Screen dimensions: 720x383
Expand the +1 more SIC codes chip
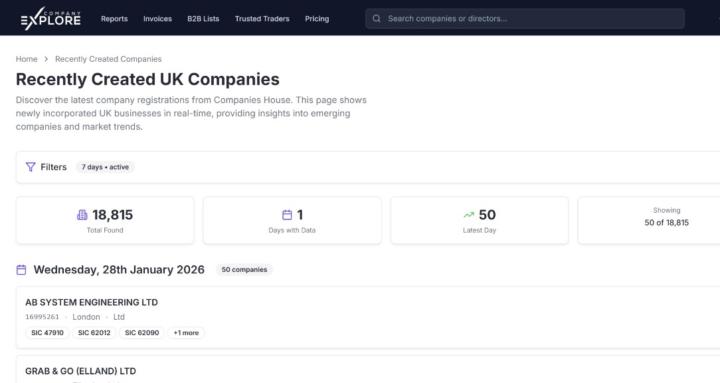tap(186, 332)
